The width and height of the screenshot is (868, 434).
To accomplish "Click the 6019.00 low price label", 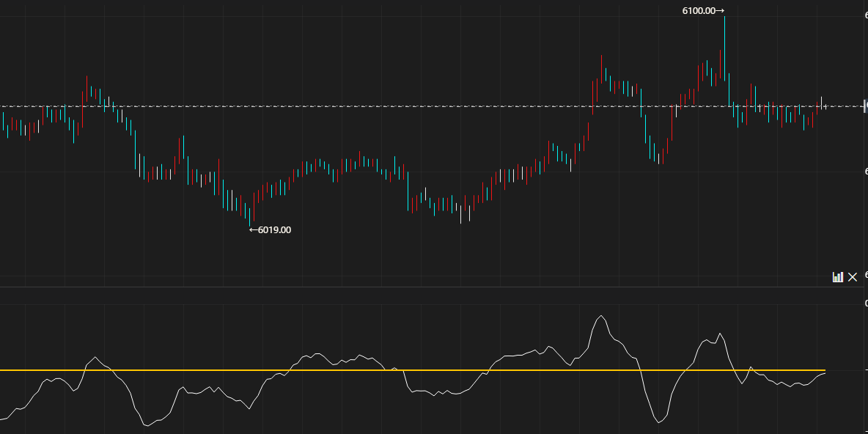I will [274, 229].
